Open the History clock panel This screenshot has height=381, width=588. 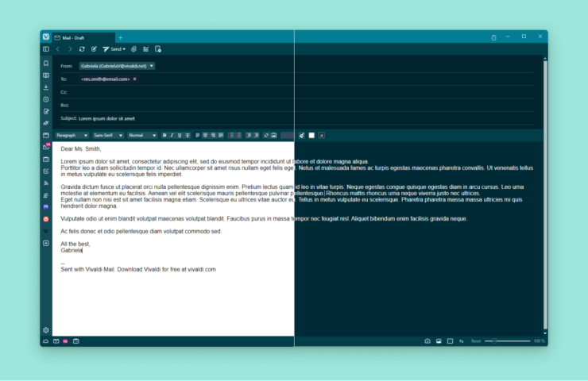46,99
